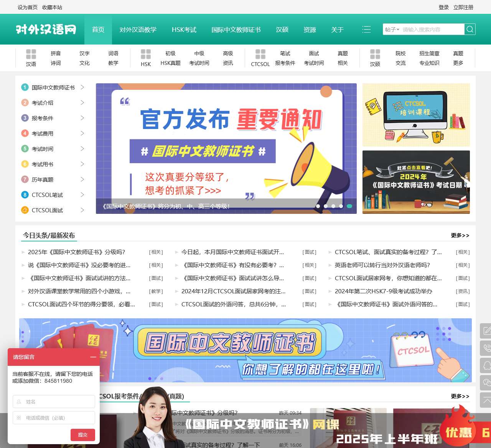The height and width of the screenshot is (448, 491).
Task: Open article 英语老师可以转行当对外汉语老师吗?
Action: coord(382,265)
